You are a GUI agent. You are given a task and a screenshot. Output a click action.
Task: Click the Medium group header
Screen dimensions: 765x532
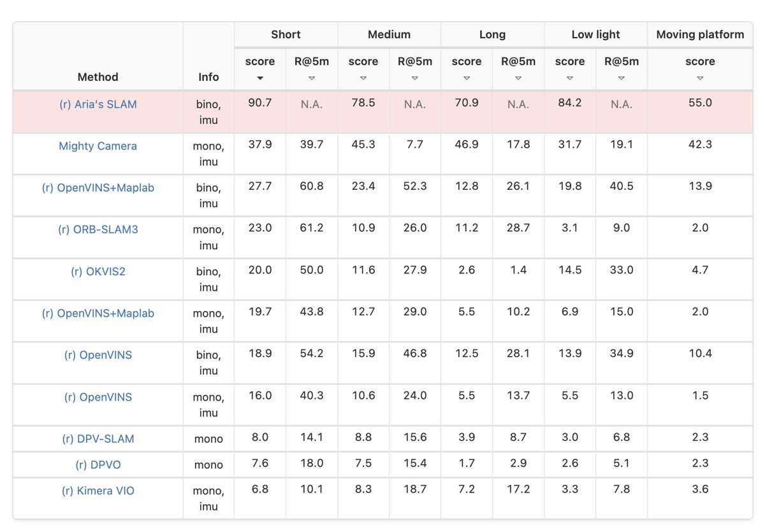coord(389,34)
